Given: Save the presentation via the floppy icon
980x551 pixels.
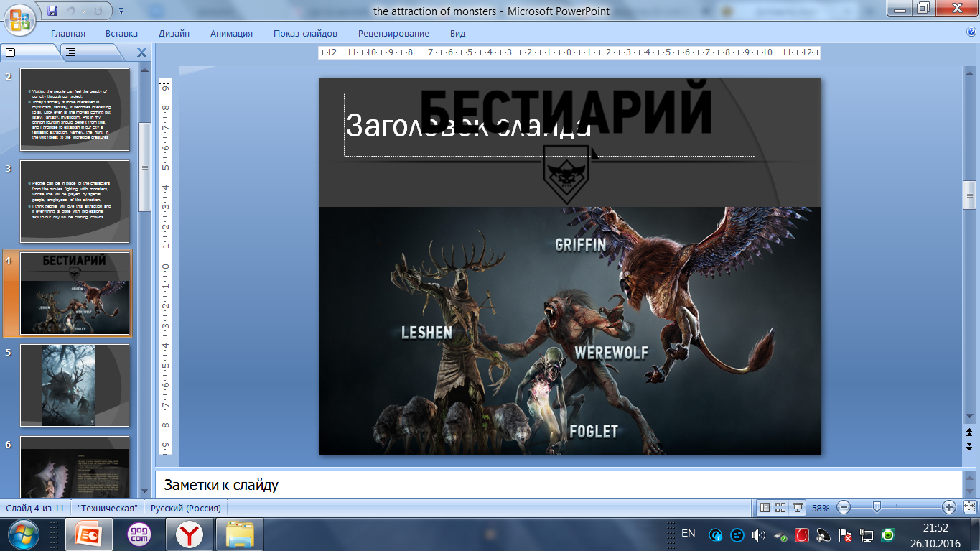Looking at the screenshot, I should pos(52,11).
